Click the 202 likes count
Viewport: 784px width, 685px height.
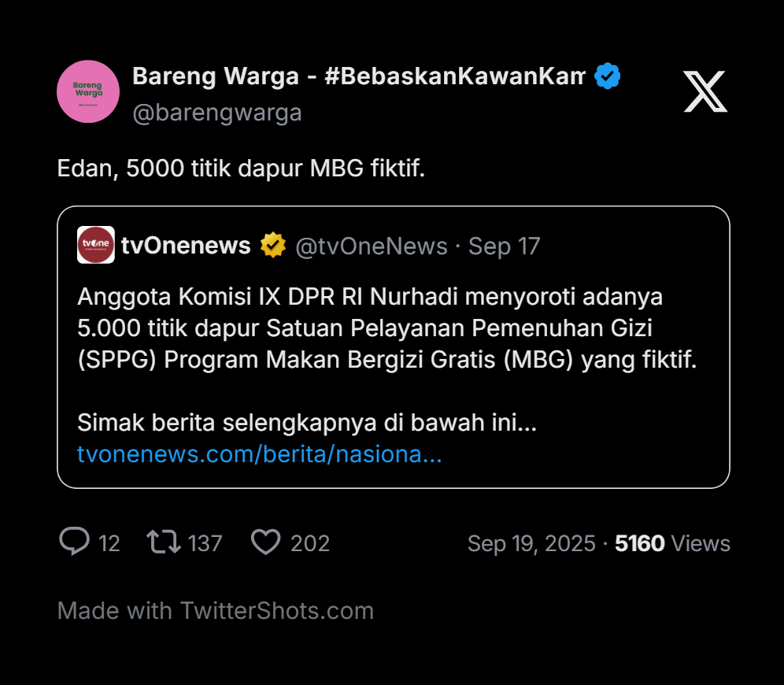(309, 543)
